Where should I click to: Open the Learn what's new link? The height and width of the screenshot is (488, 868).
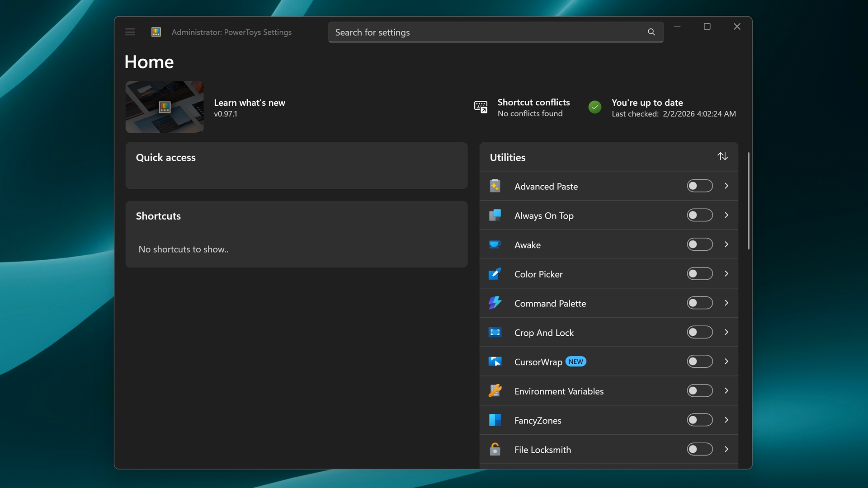[249, 103]
